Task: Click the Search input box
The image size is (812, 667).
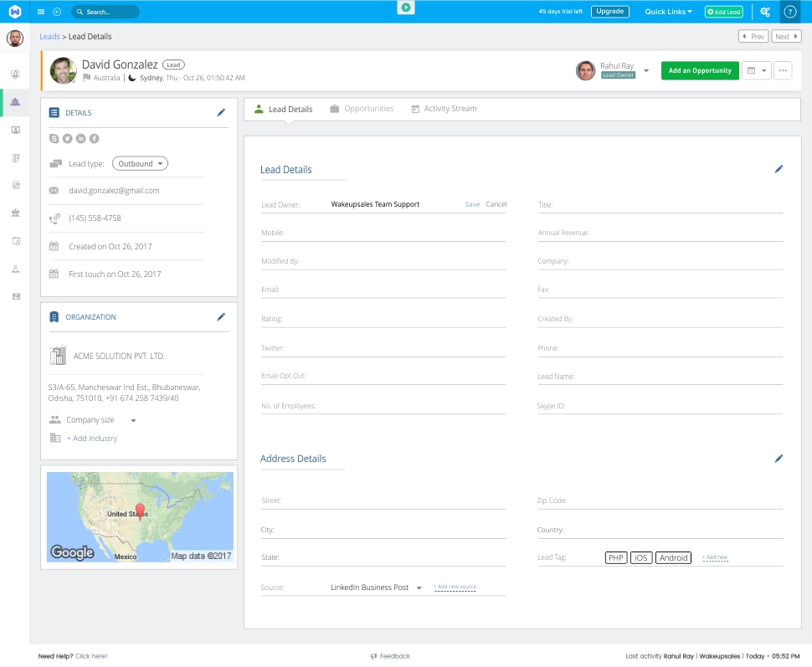Action: pos(105,12)
